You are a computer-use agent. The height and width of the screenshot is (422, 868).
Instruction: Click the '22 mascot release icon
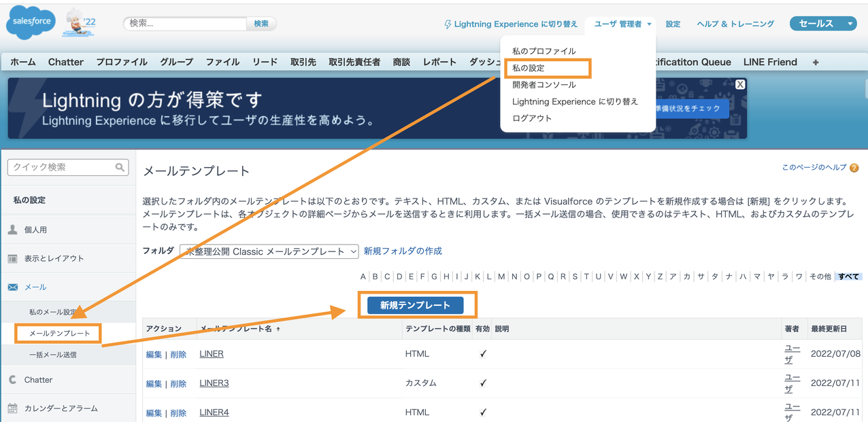(x=79, y=24)
